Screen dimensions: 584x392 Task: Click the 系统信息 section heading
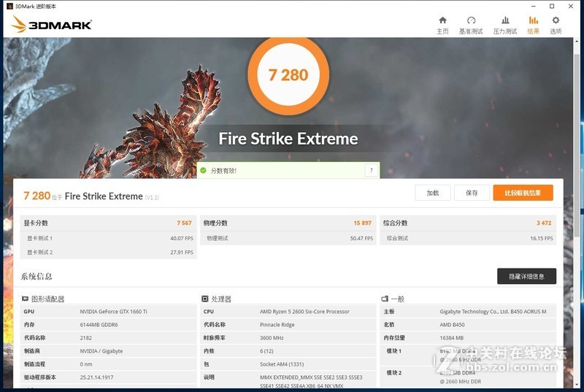click(x=36, y=276)
